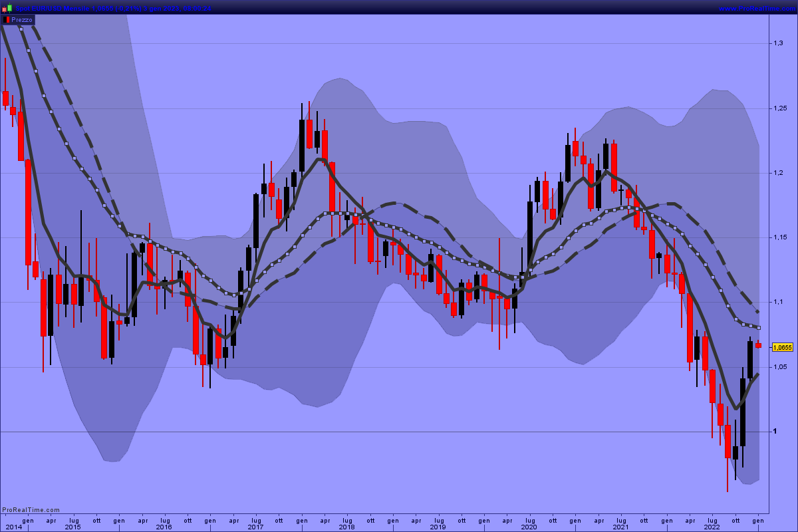798x532 pixels.
Task: Click the 1,1 level on price axis
Action: click(778, 303)
